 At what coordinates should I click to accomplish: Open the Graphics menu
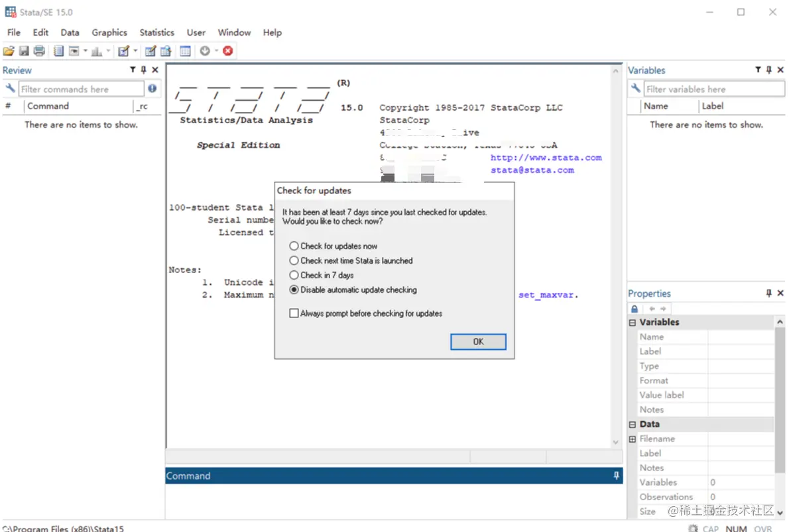(109, 32)
